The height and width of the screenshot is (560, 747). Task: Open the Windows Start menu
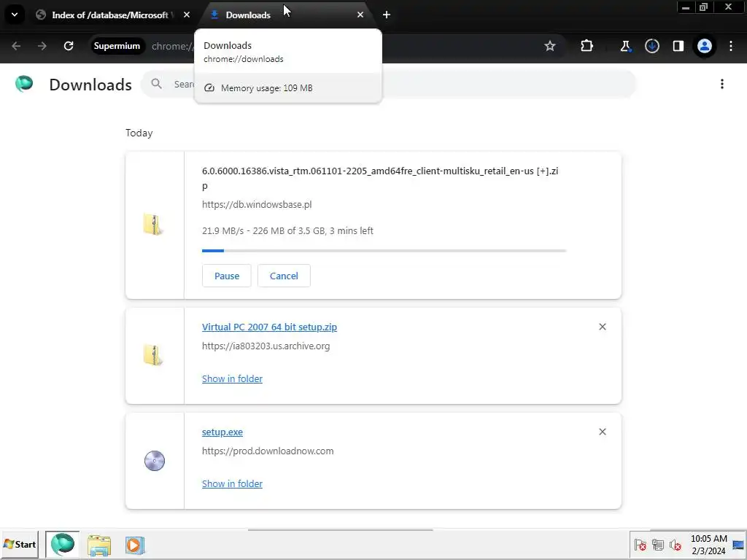click(x=20, y=544)
